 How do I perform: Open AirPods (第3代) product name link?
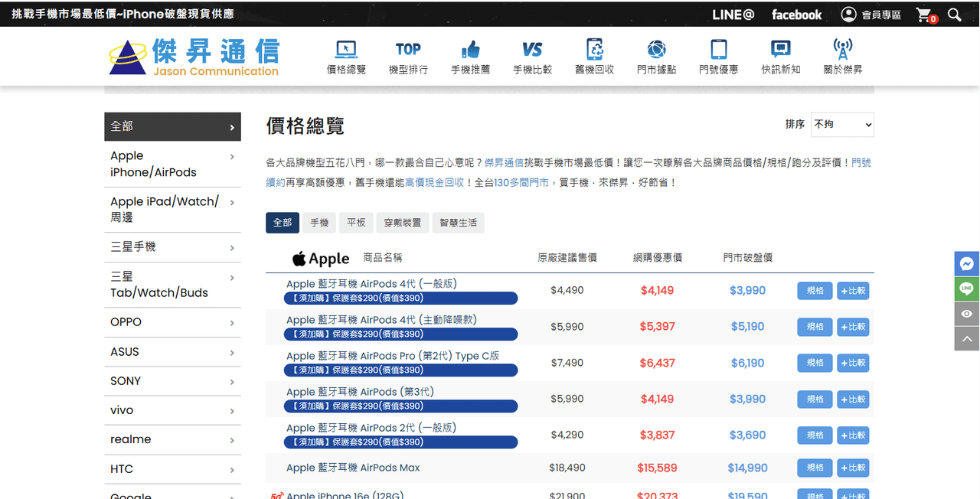point(360,392)
